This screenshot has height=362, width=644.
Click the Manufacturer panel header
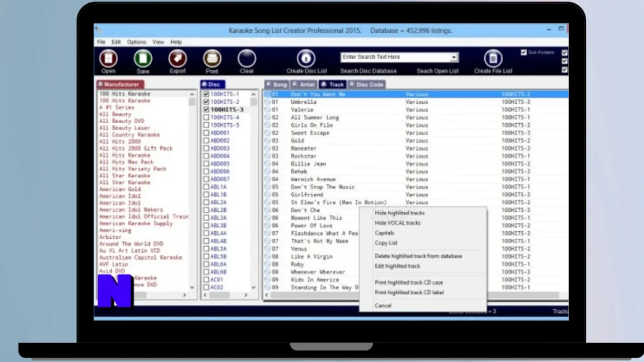point(120,84)
